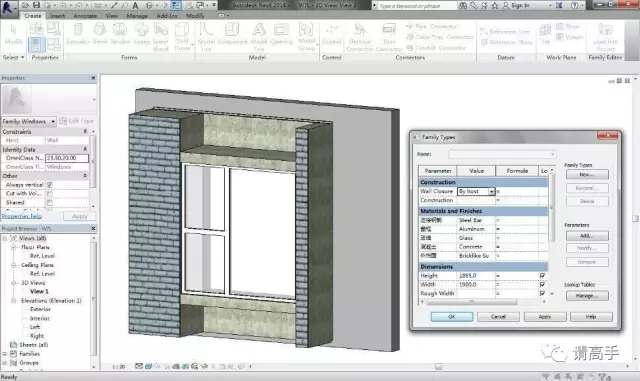This screenshot has height=381, width=640.
Task: Expand the Groups tree node
Action: (5, 363)
